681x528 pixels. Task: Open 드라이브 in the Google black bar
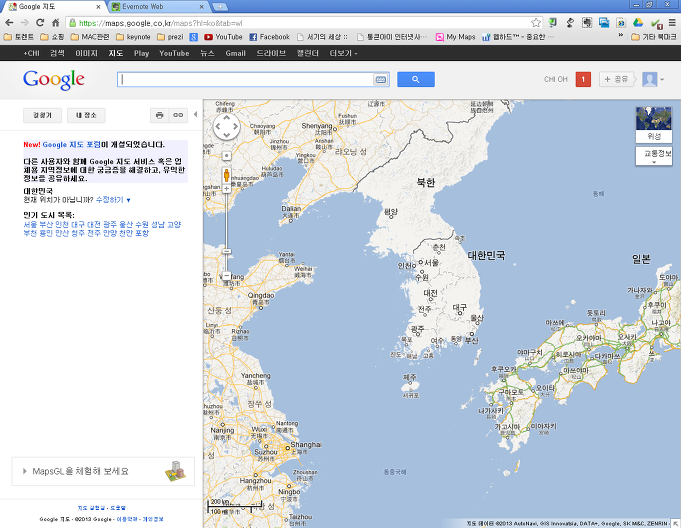271,53
